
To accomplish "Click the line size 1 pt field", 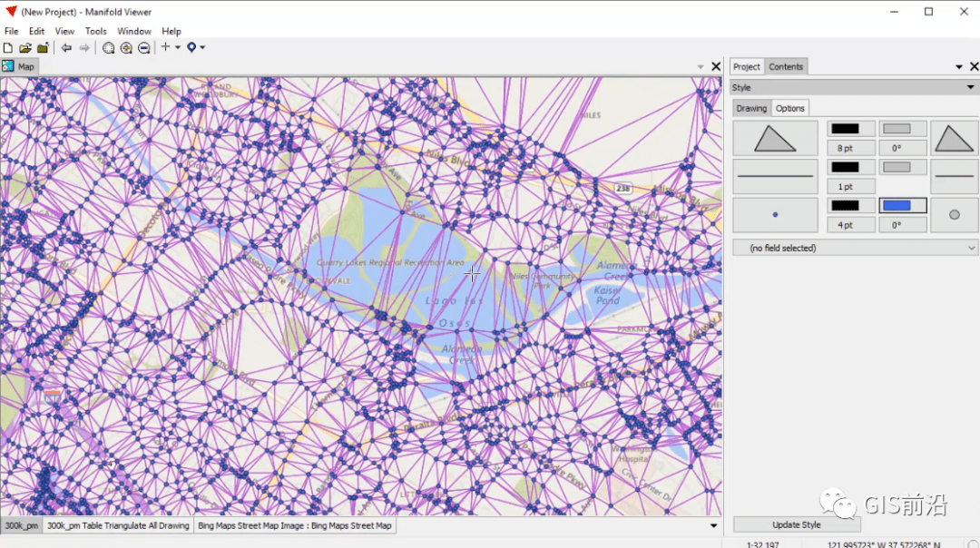I will (x=850, y=187).
